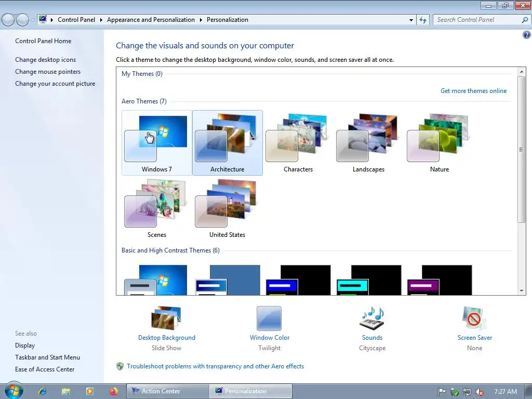
Task: Open Desktop Background slide show icon
Action: (x=166, y=318)
